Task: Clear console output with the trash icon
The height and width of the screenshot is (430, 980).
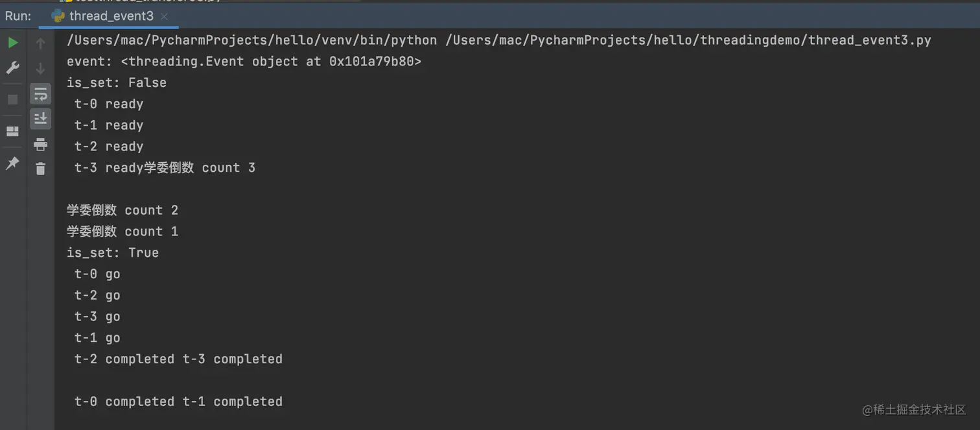Action: tap(41, 169)
